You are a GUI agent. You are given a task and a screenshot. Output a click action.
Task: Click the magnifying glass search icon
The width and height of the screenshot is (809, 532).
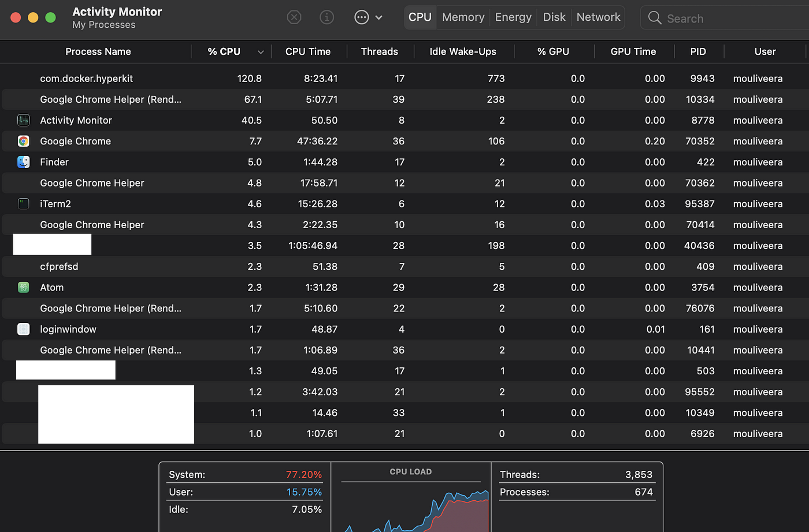point(655,18)
